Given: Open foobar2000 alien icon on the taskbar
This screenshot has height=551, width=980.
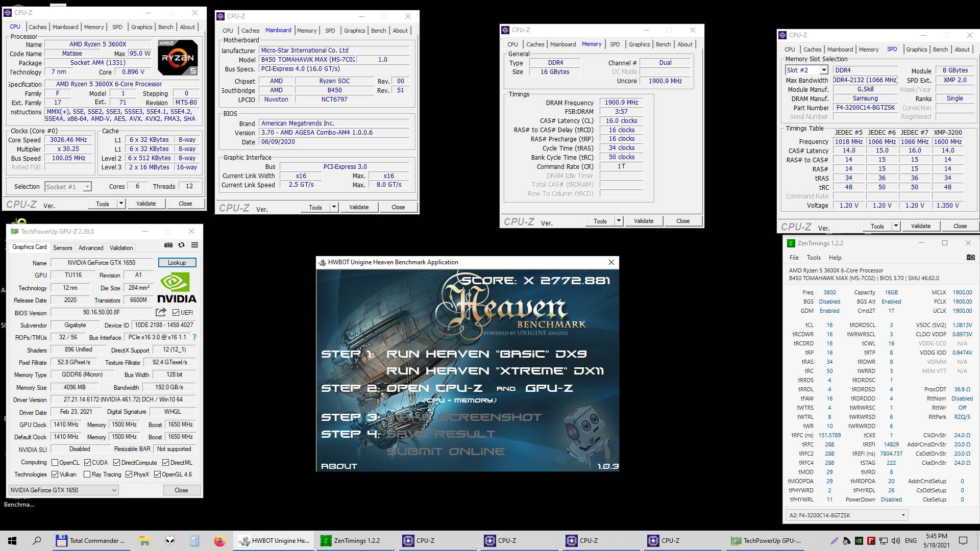Looking at the screenshot, I should tap(170, 541).
